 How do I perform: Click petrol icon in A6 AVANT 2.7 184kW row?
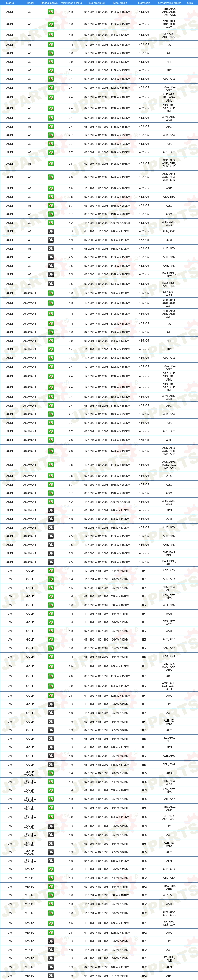point(51,431)
